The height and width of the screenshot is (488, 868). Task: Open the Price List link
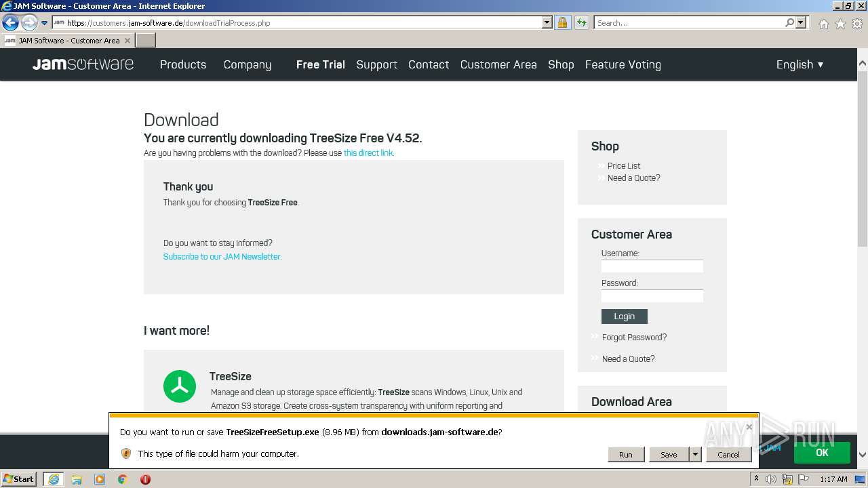click(x=624, y=166)
